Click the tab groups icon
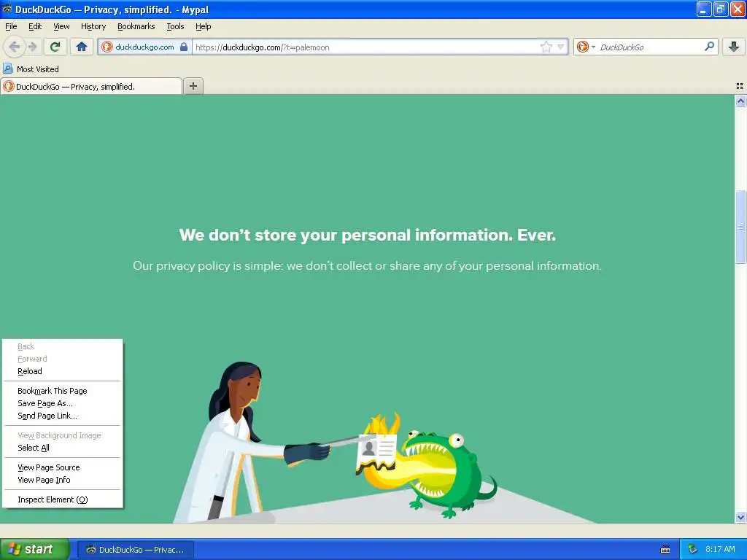 coord(740,86)
